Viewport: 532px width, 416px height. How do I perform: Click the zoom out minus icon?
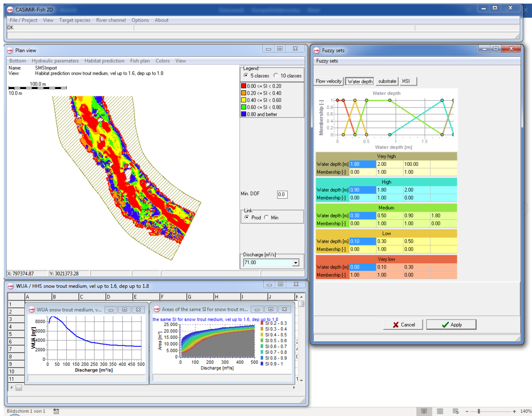pyautogui.click(x=467, y=411)
